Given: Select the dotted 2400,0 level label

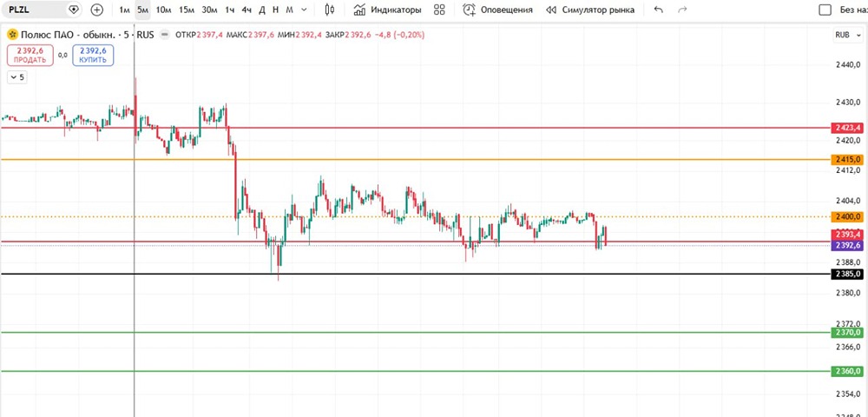Looking at the screenshot, I should tap(847, 216).
